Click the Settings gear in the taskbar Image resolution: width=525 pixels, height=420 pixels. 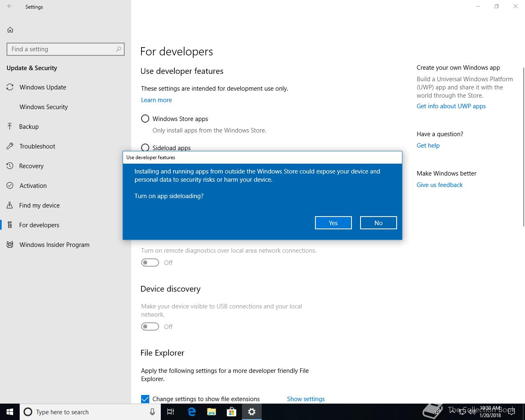click(x=252, y=412)
